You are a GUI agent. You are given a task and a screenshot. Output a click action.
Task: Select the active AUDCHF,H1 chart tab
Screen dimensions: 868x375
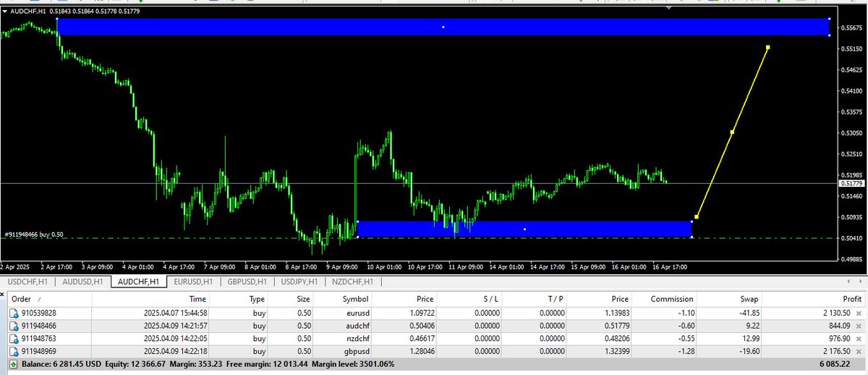coord(140,282)
